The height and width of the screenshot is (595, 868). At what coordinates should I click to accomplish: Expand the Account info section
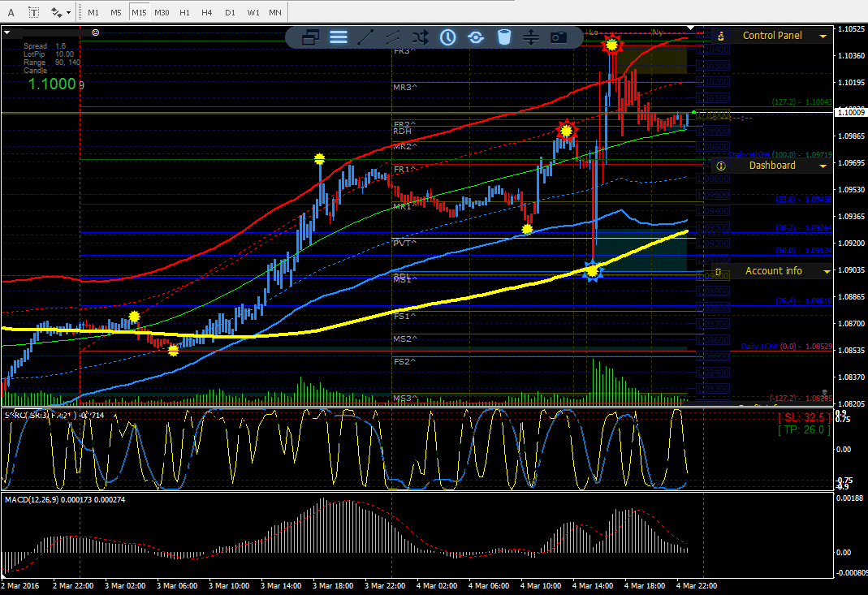pyautogui.click(x=827, y=271)
